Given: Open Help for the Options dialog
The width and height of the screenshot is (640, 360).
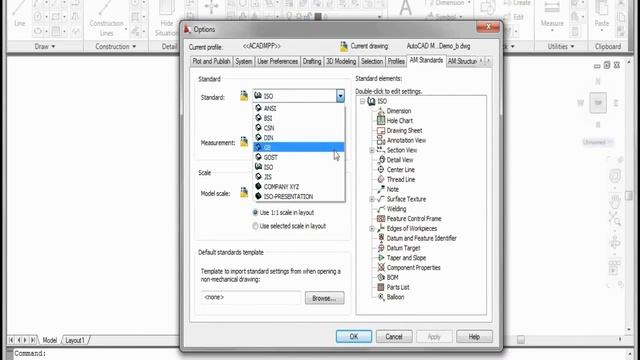Looking at the screenshot, I should coord(474,336).
